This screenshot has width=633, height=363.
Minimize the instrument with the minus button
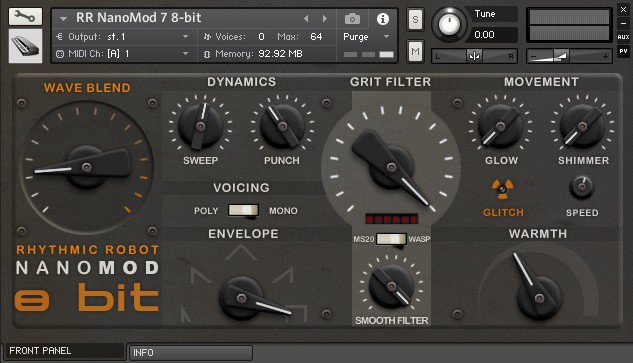tap(623, 23)
